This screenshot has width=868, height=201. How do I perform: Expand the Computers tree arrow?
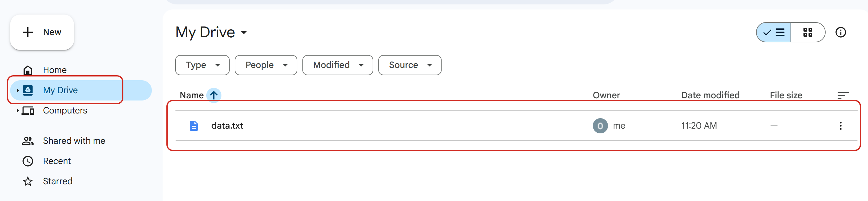[x=17, y=110]
